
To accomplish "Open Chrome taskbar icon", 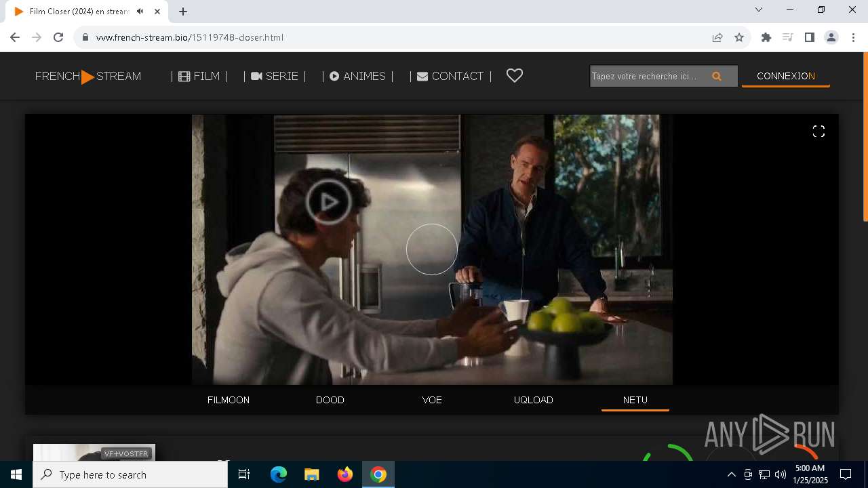I will (x=378, y=474).
